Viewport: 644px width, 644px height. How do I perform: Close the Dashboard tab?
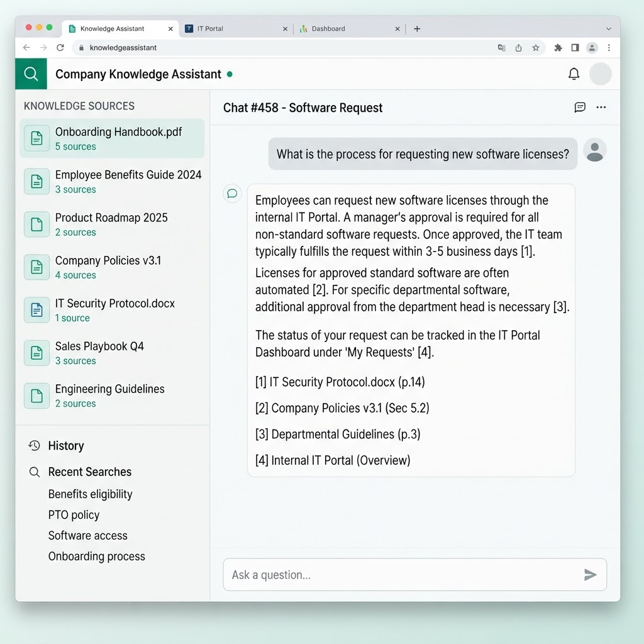tap(397, 29)
